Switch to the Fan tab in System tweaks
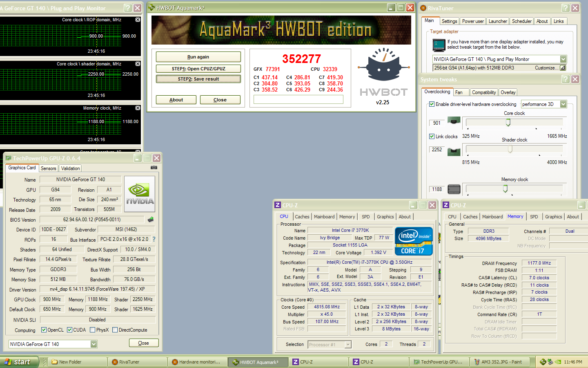The width and height of the screenshot is (588, 368). [459, 92]
